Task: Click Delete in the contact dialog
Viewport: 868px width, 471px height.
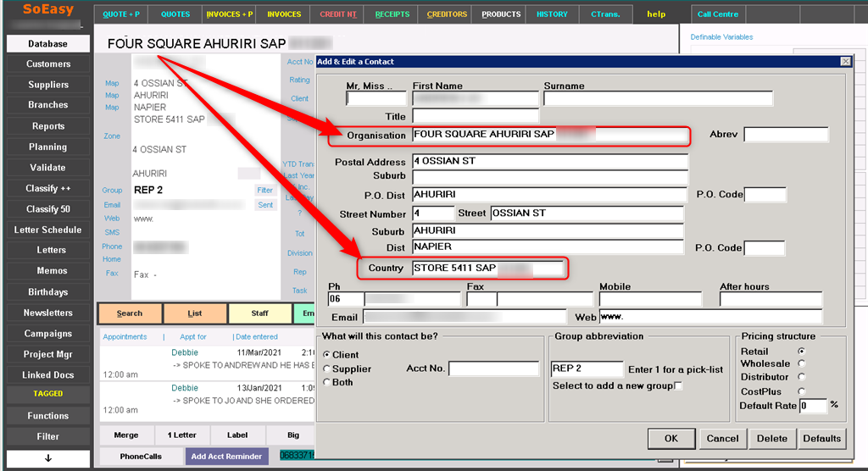Action: coord(771,438)
